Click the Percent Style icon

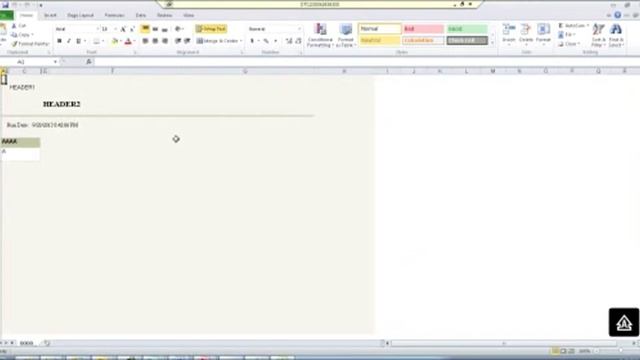[x=266, y=41]
